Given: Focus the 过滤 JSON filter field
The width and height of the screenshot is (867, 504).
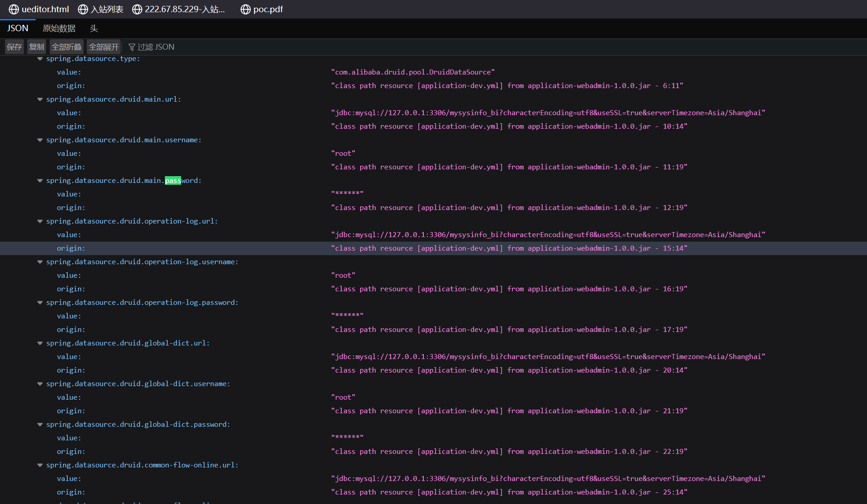Looking at the screenshot, I should tap(156, 47).
